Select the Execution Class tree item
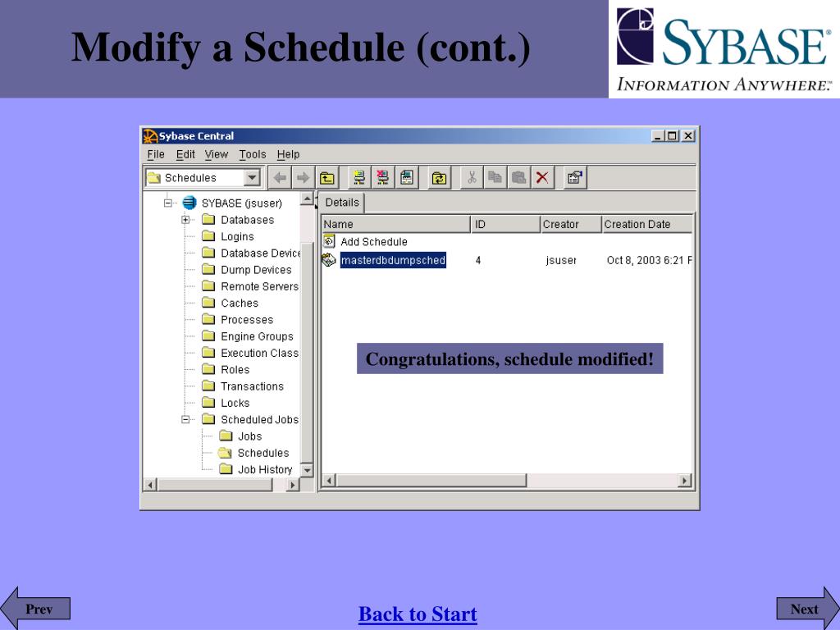The image size is (840, 630). coord(259,353)
